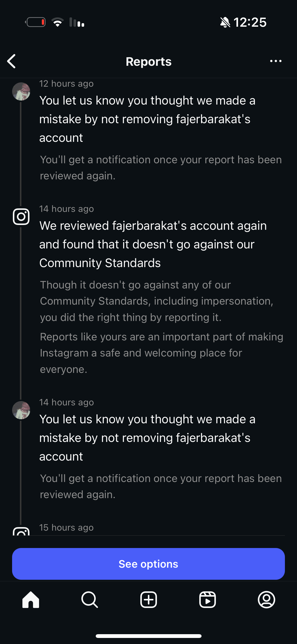
Task: Tap the lower profile avatar beside 14 hours ago
Action: 21,410
